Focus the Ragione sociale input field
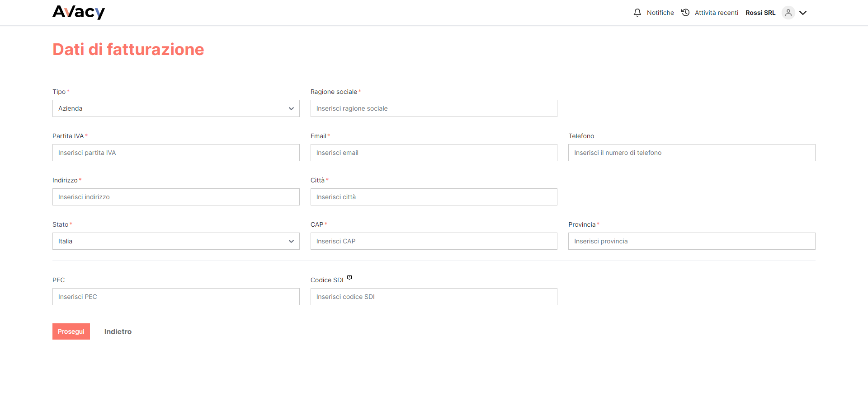 434,108
